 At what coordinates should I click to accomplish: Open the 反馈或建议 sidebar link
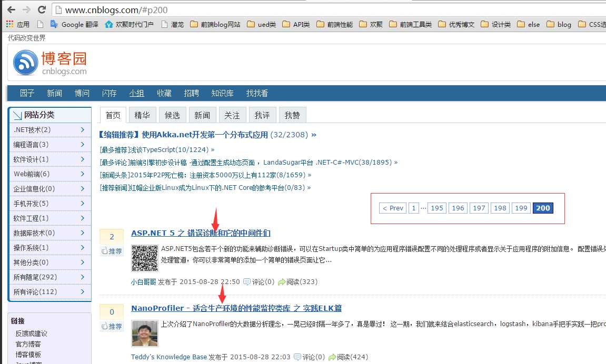(31, 333)
